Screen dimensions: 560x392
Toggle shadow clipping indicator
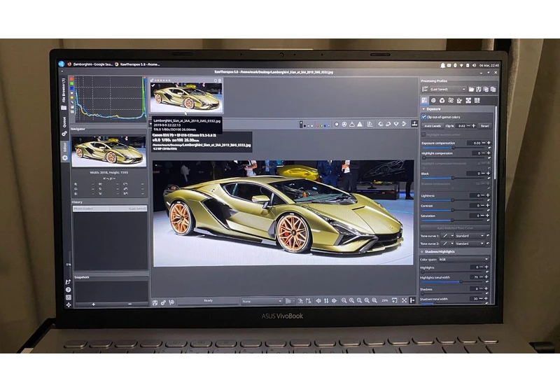[x=352, y=124]
